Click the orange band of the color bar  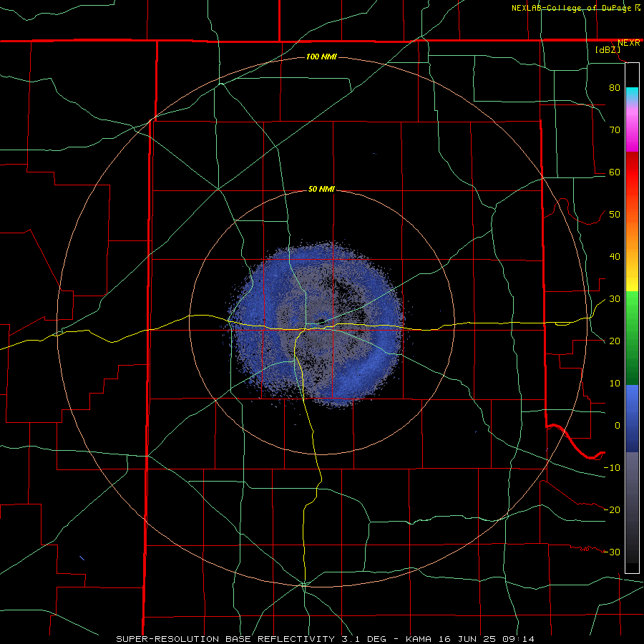(x=632, y=234)
